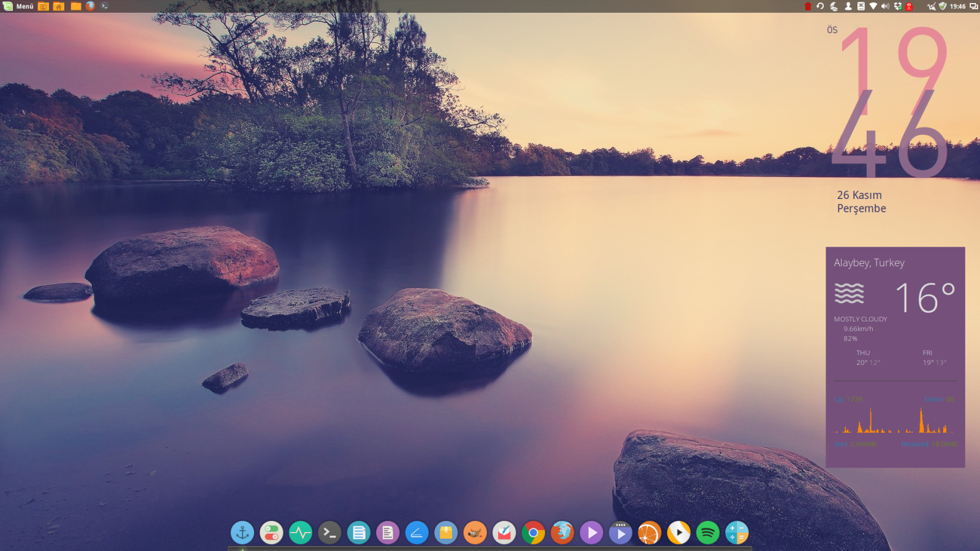Click the THU forecast entry
The height and width of the screenshot is (551, 980).
pyautogui.click(x=868, y=358)
